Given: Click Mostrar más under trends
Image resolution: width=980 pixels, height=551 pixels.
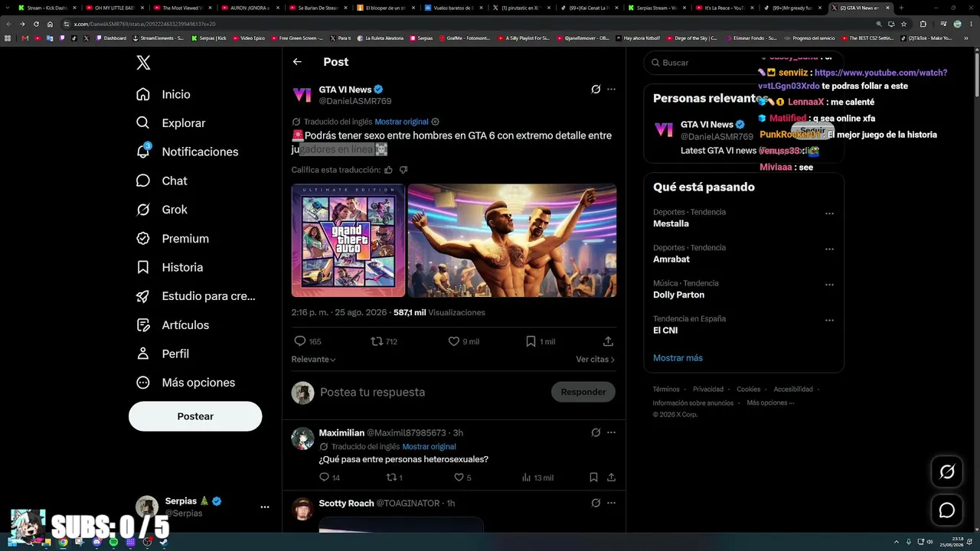Looking at the screenshot, I should click(678, 358).
